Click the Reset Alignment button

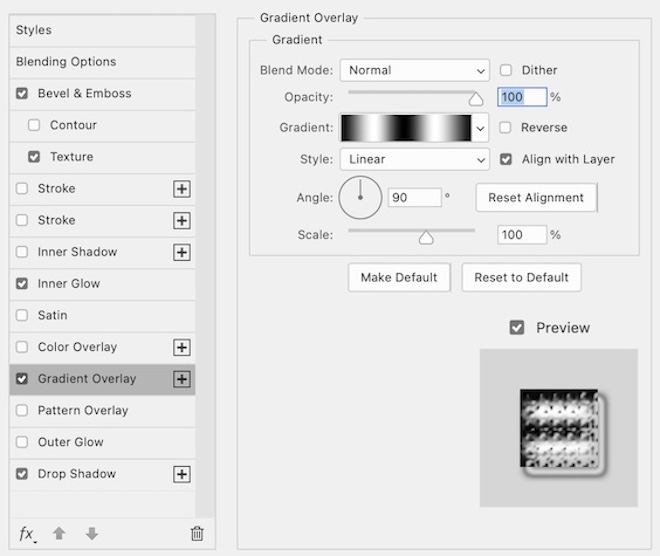pos(536,198)
